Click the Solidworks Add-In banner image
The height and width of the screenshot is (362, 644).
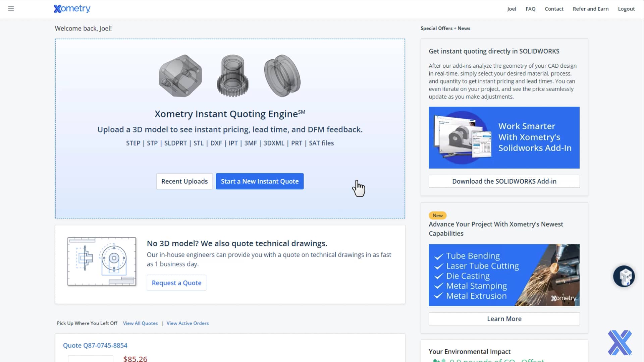coord(504,137)
